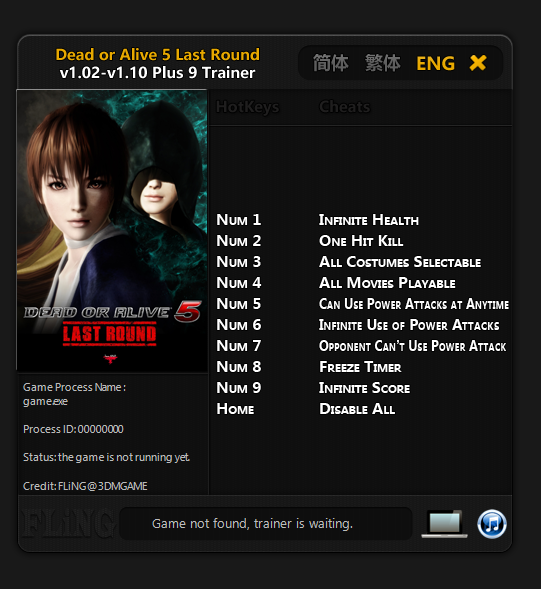Switch language to ENG
The width and height of the screenshot is (541, 589).
point(435,63)
